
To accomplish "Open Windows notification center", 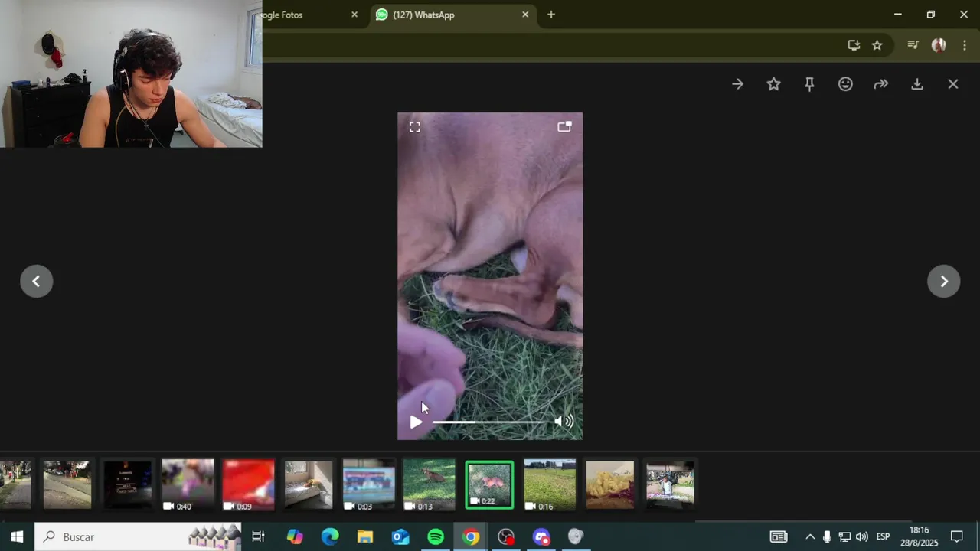I will (957, 537).
